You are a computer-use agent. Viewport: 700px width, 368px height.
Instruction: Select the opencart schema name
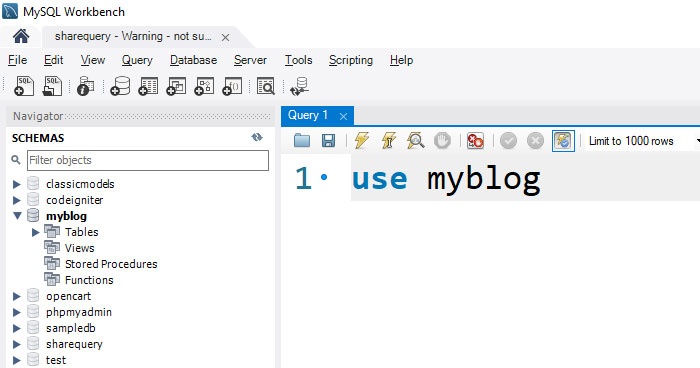68,296
